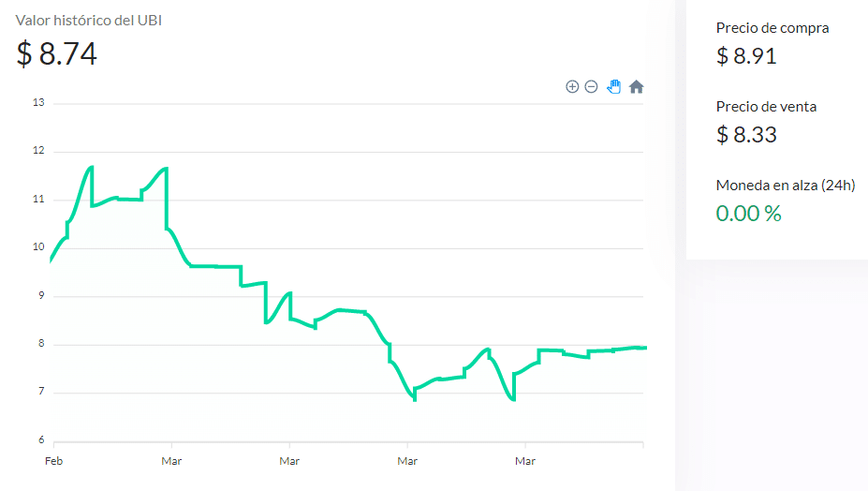Click the 10 gridline label on y-axis
The image size is (868, 491).
click(x=38, y=247)
